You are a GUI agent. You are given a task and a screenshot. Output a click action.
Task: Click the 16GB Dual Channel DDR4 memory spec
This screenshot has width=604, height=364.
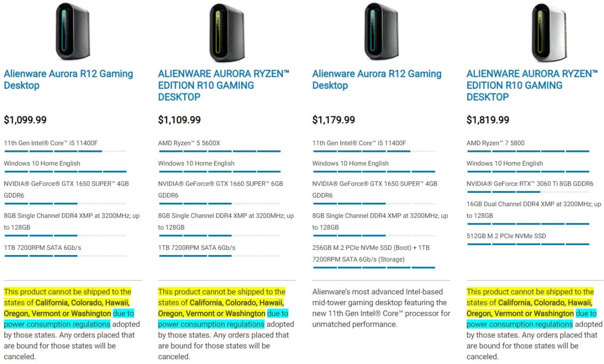(x=534, y=210)
